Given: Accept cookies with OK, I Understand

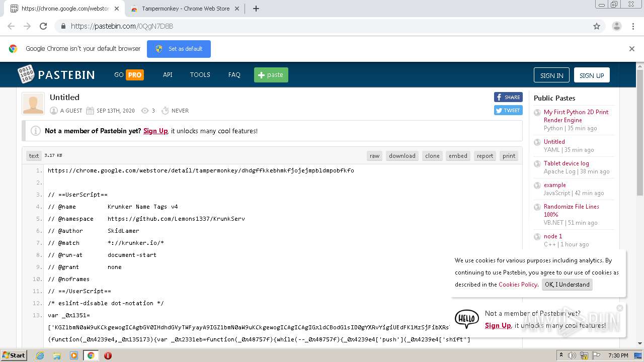Looking at the screenshot, I should [x=567, y=285].
